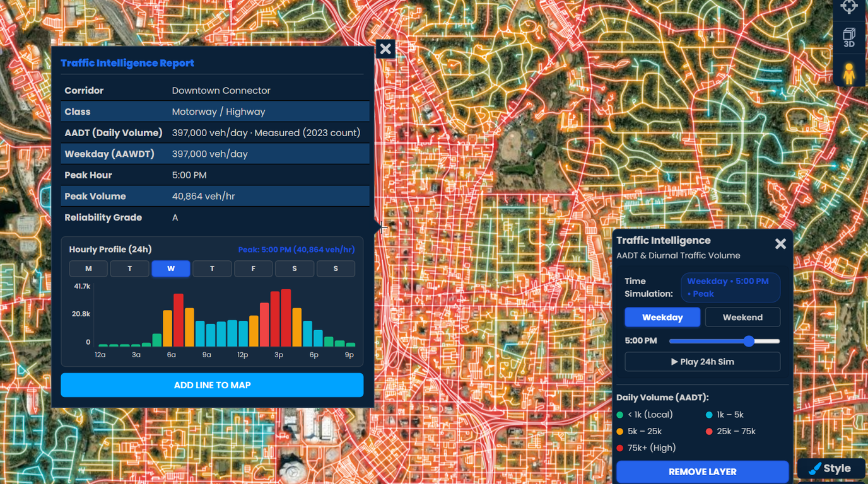Toggle the 3D view cube icon
The width and height of the screenshot is (868, 484).
pyautogui.click(x=849, y=37)
